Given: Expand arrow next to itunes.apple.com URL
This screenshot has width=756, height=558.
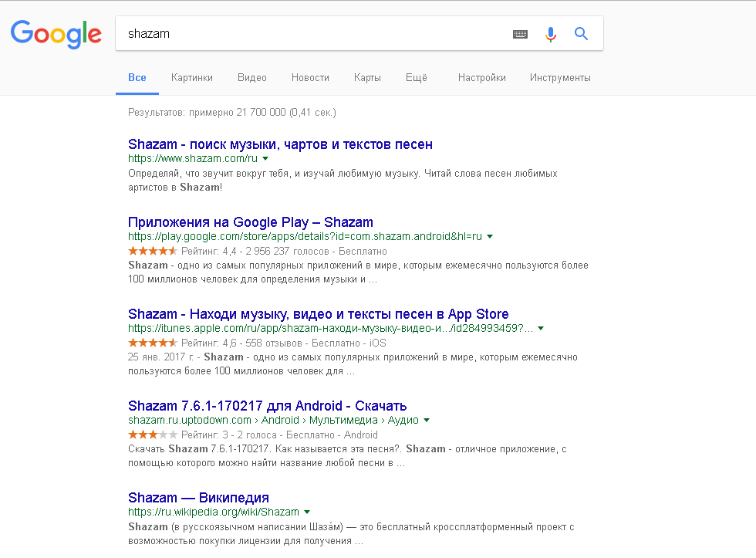Looking at the screenshot, I should [x=541, y=329].
